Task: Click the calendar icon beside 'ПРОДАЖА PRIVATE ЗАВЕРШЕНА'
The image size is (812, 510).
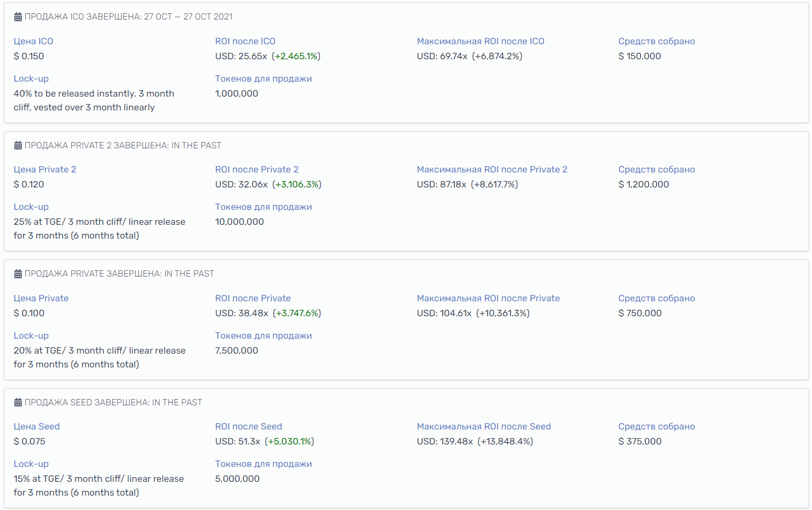Action: coord(18,274)
